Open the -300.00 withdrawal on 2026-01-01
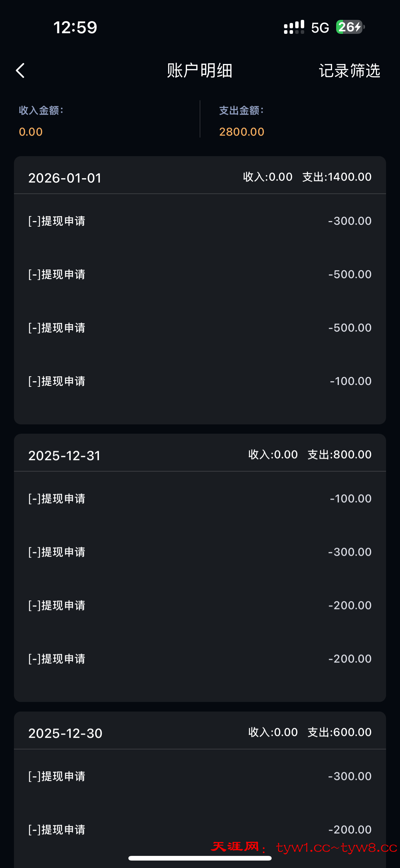Viewport: 400px width, 868px height. tap(200, 221)
